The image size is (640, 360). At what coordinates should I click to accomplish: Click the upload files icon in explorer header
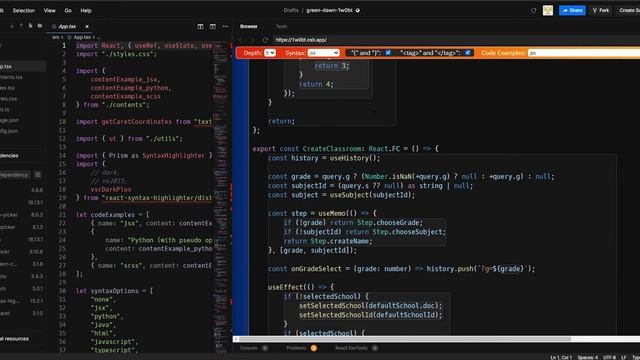(x=21, y=26)
